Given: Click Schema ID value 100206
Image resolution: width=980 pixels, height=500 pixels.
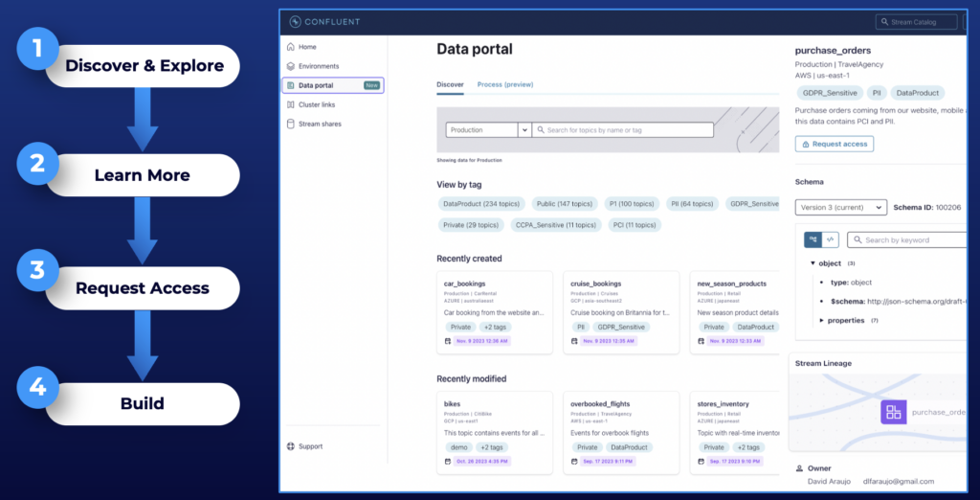Looking at the screenshot, I should pyautogui.click(x=948, y=207).
